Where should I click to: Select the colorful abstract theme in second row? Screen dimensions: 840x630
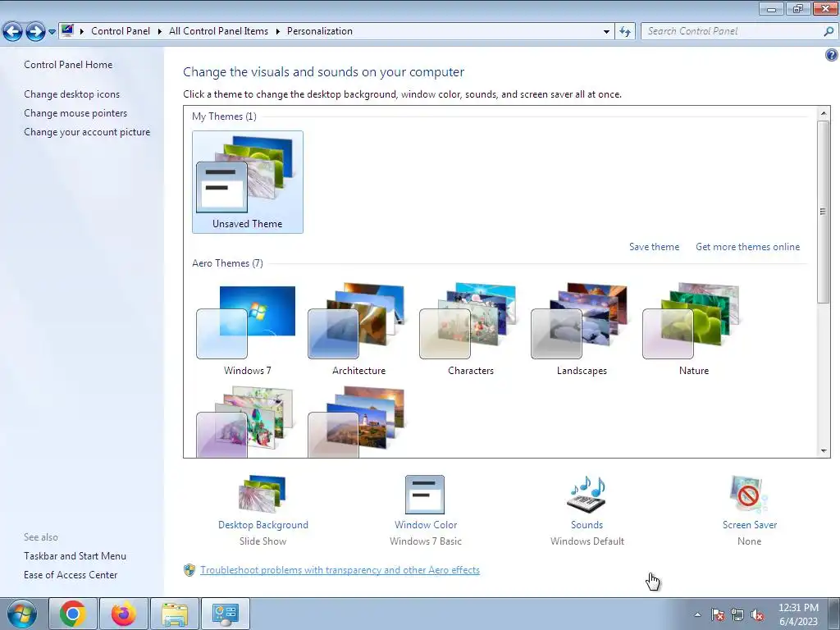(x=245, y=422)
